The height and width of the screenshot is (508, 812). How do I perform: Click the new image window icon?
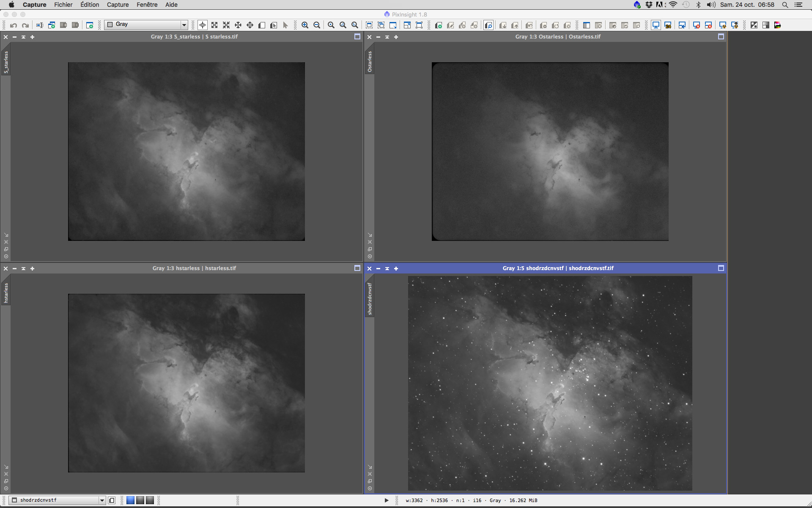[x=90, y=25]
